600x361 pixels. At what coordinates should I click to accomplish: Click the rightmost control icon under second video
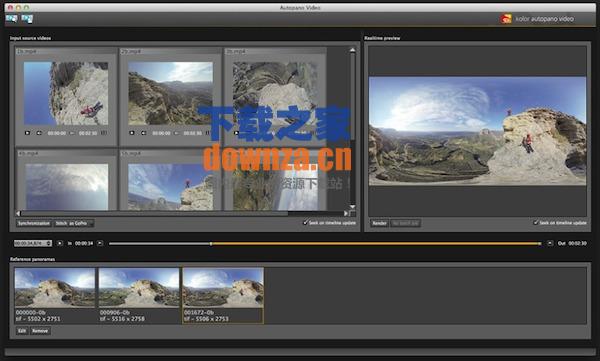(x=207, y=133)
